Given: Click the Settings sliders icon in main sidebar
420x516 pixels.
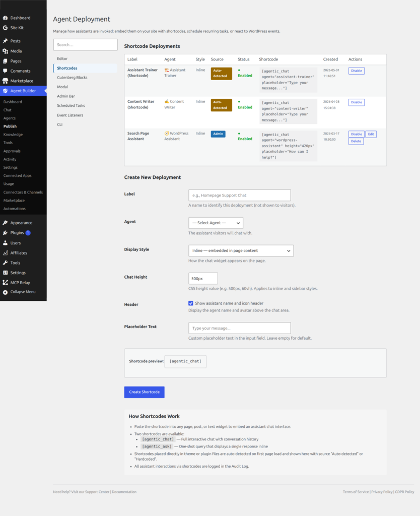Looking at the screenshot, I should click(5, 273).
